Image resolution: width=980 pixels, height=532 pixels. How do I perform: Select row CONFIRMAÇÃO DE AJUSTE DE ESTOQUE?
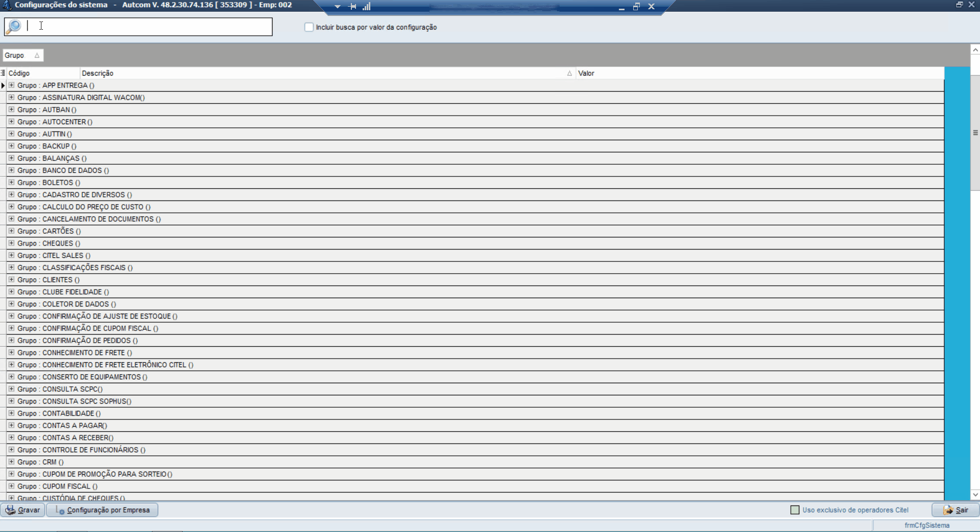(476, 316)
